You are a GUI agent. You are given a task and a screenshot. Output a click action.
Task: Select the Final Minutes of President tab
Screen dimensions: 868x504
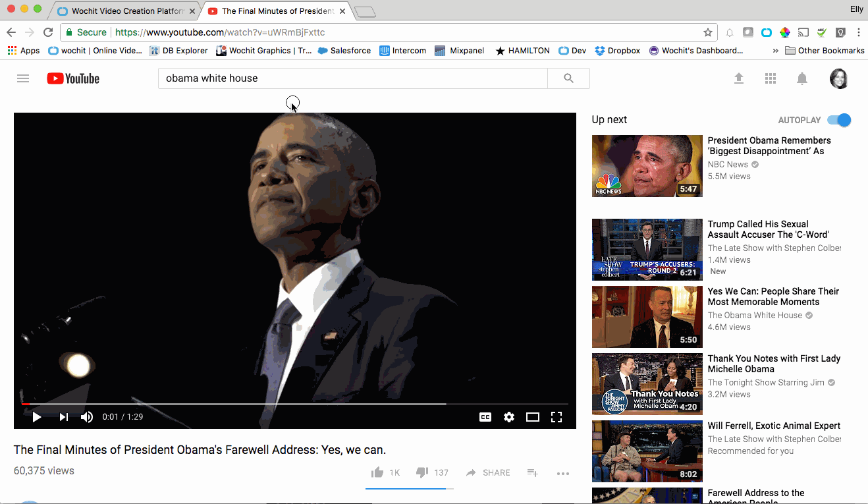277,11
